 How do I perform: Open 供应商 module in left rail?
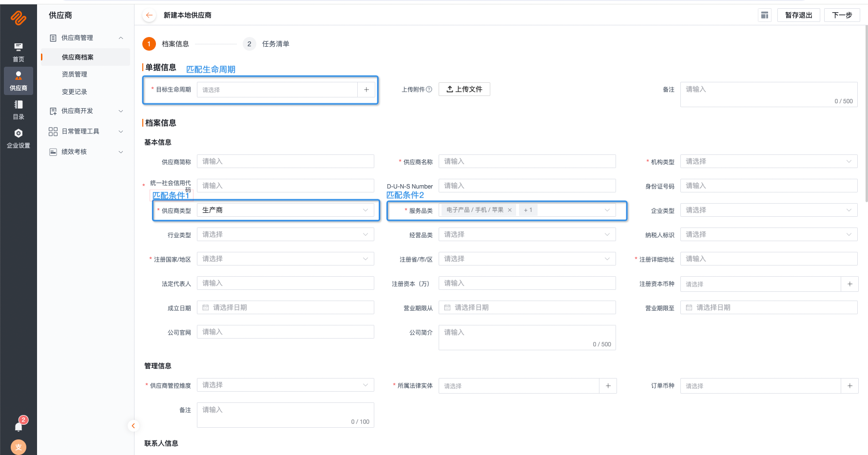(19, 80)
